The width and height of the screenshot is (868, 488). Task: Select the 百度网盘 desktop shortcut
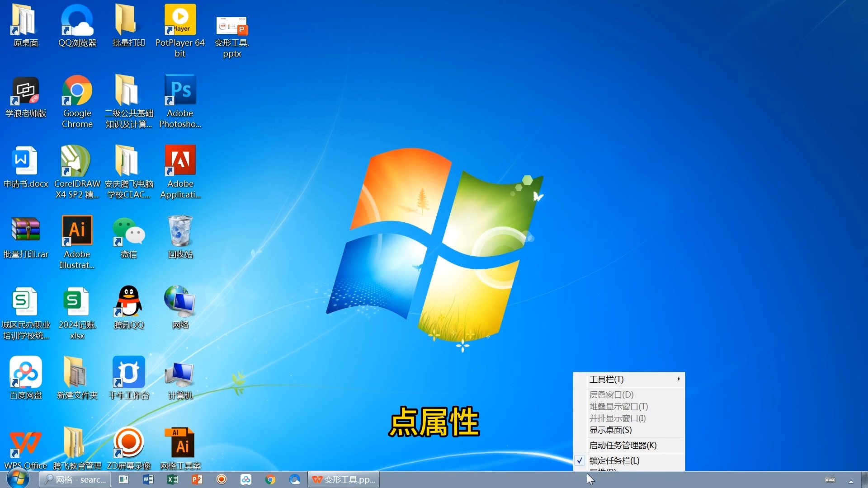click(x=26, y=378)
